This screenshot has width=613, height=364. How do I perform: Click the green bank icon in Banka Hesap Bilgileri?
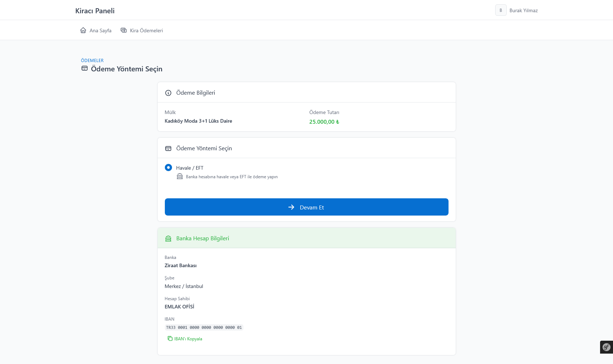pyautogui.click(x=168, y=238)
